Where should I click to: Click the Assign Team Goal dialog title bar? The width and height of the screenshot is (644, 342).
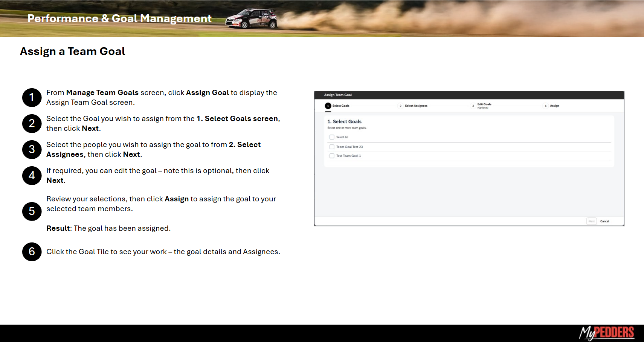click(469, 95)
